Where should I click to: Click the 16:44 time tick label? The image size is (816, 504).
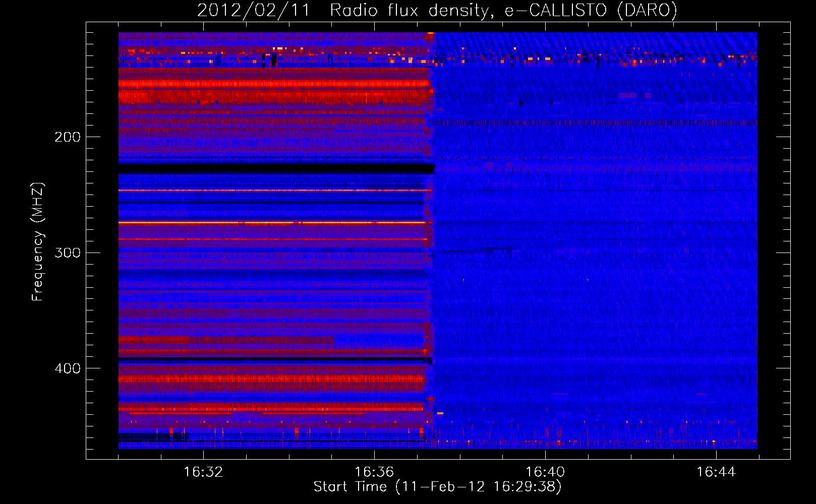tap(716, 472)
